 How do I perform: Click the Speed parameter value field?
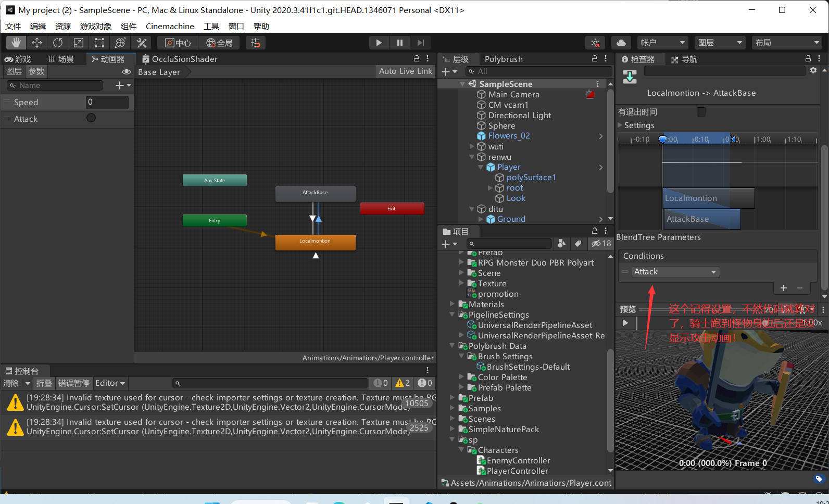pos(107,102)
